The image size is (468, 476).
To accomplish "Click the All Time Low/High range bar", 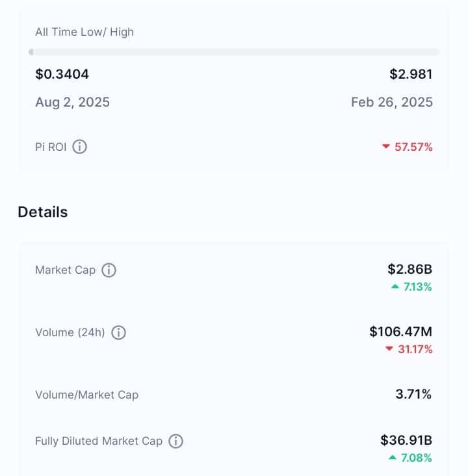I will [234, 52].
